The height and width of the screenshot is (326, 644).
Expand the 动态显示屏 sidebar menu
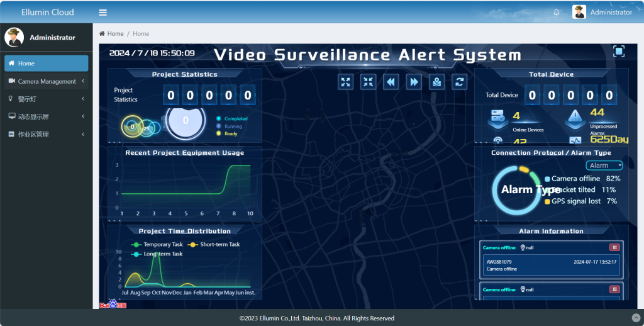click(47, 116)
